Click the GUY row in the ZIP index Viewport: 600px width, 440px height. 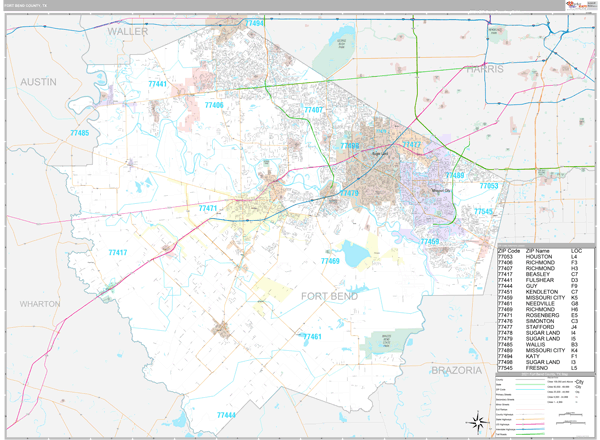tap(537, 286)
